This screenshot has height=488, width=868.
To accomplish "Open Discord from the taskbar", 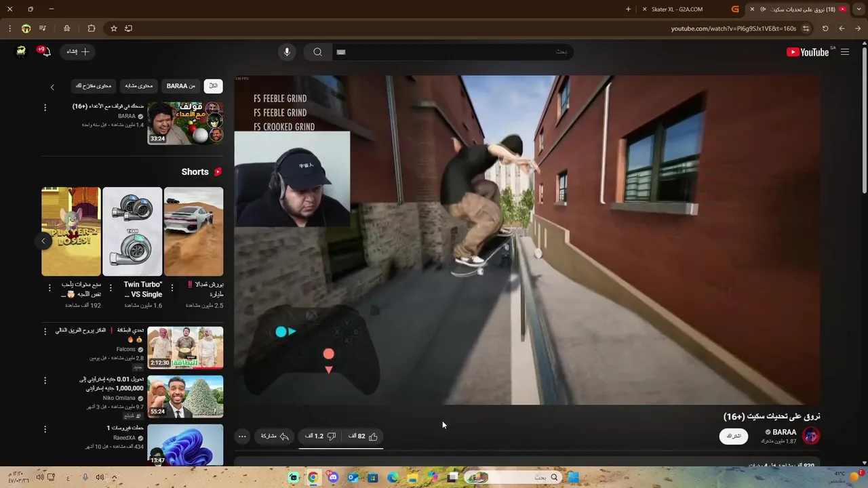I will 332,477.
